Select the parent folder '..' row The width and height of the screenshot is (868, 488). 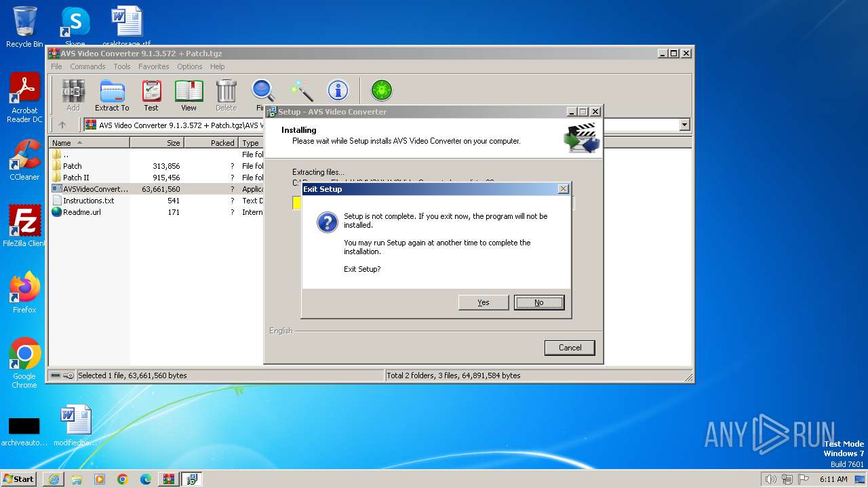click(x=156, y=155)
